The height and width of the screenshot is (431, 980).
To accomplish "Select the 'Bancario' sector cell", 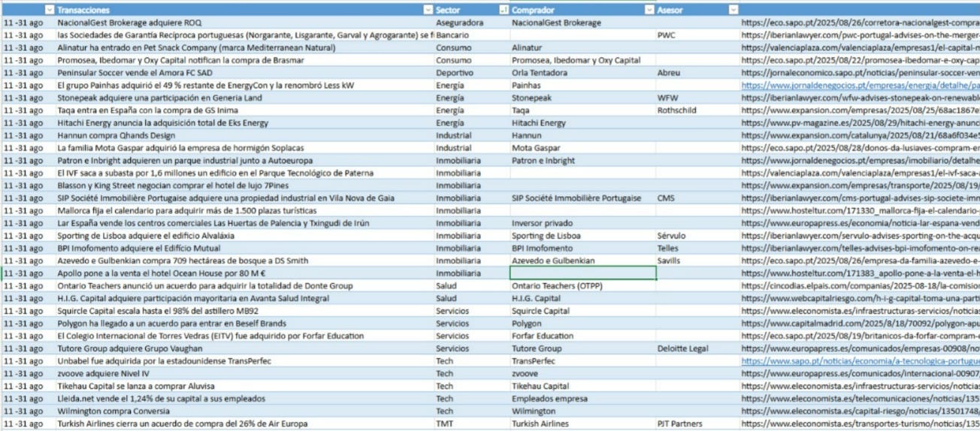I will tap(471, 35).
